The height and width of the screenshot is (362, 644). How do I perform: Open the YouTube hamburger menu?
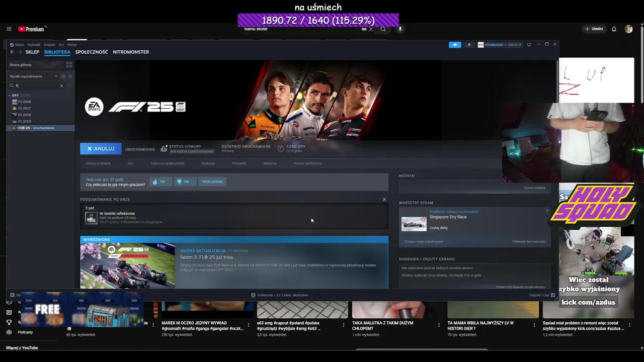tap(9, 29)
